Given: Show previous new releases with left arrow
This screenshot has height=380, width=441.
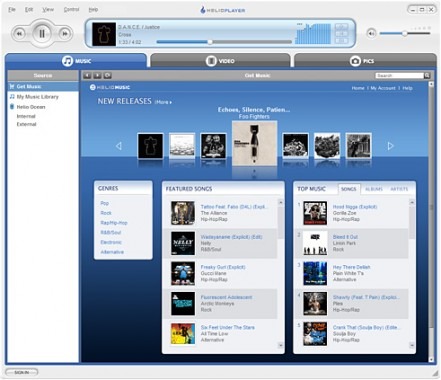Looking at the screenshot, I should pyautogui.click(x=119, y=146).
